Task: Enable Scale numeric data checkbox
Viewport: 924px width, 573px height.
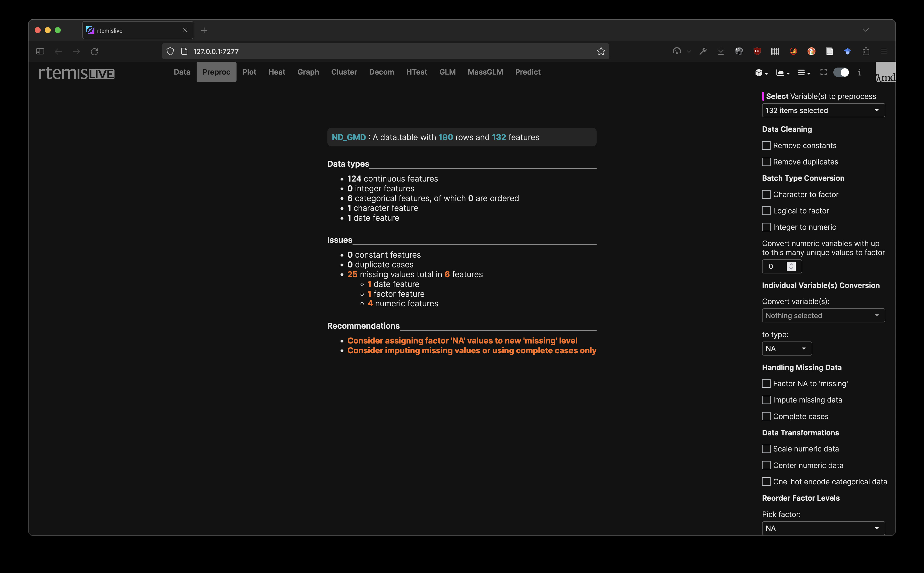Action: (766, 449)
